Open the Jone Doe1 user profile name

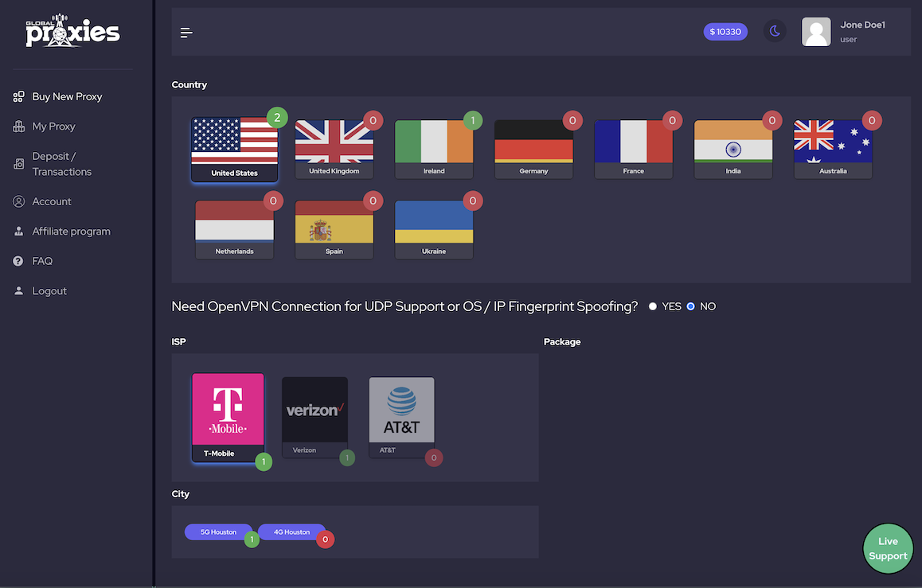click(862, 25)
